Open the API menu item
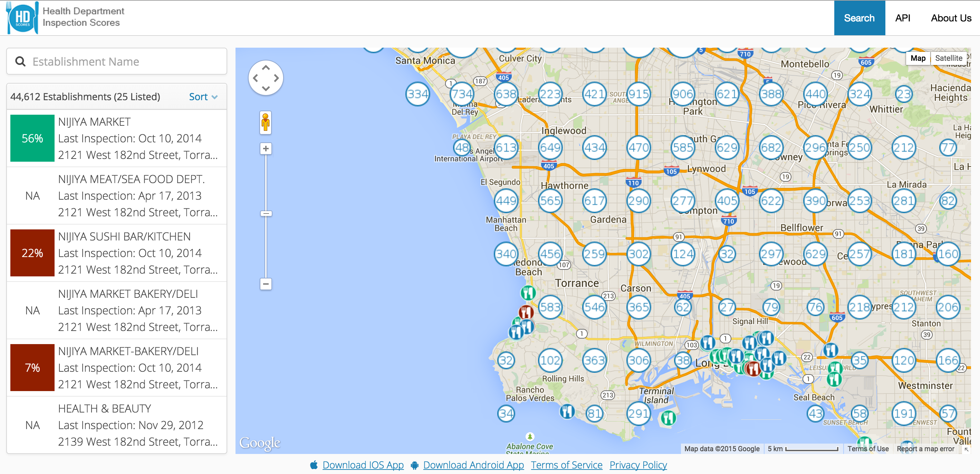Image resolution: width=980 pixels, height=474 pixels. (902, 18)
